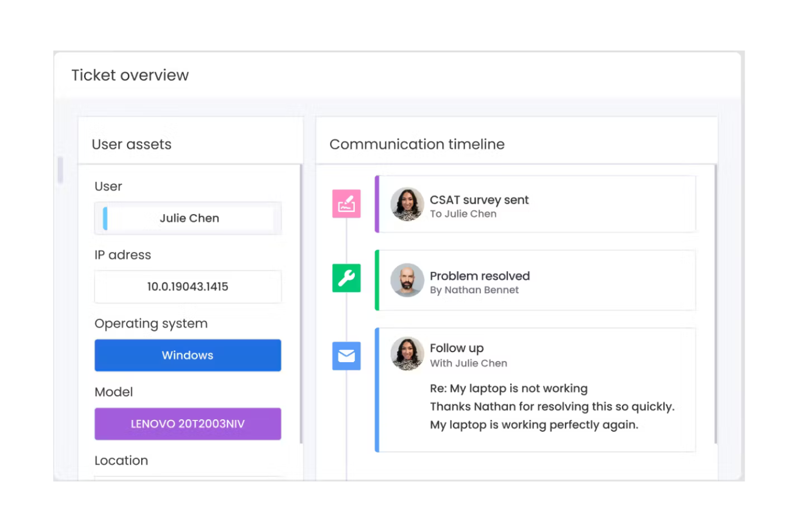
Task: Click the LENOVO 20T2003NIV model button
Action: (x=188, y=424)
